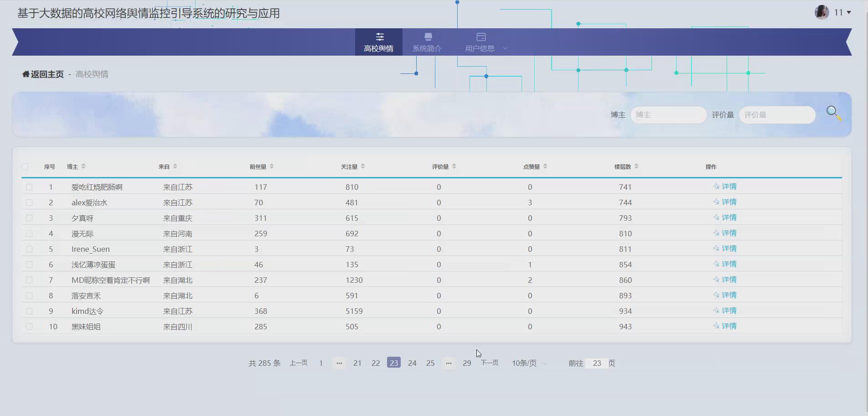868x416 pixels.
Task: Click the monitor icon above 系统简介
Action: tap(427, 36)
